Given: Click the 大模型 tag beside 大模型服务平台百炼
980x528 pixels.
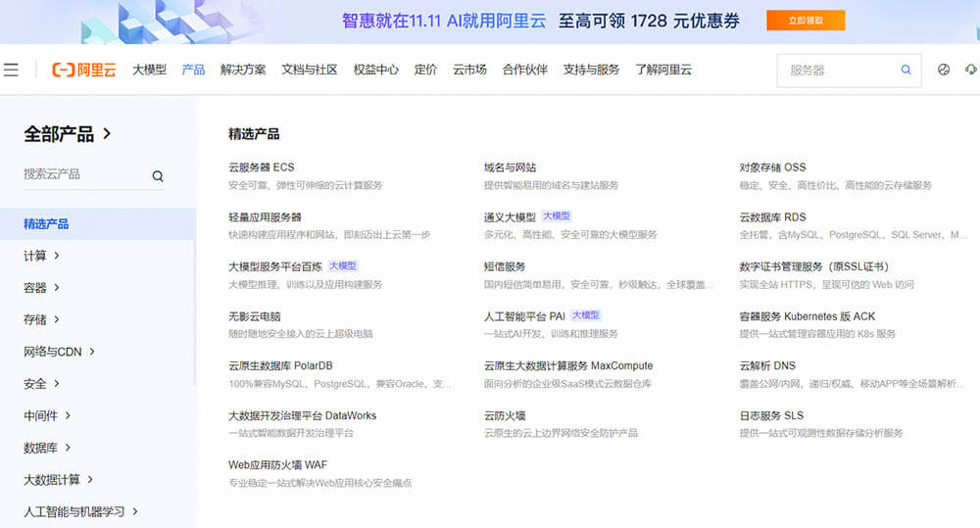Looking at the screenshot, I should (342, 265).
